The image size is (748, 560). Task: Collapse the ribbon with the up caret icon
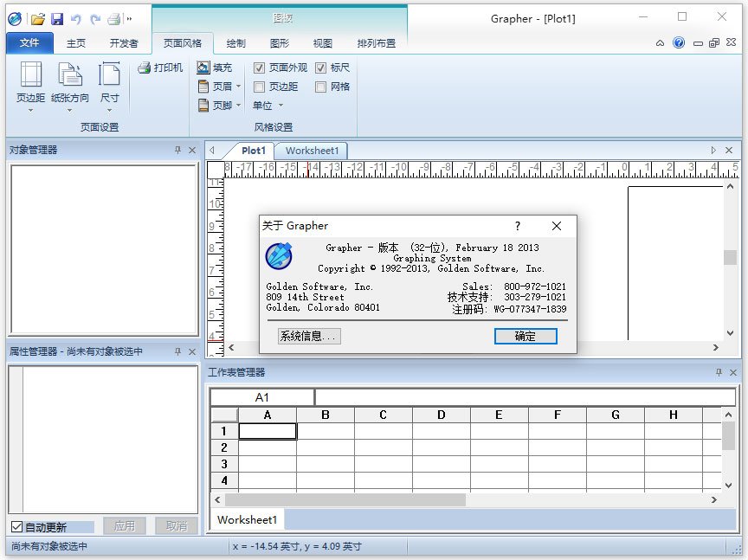(x=661, y=43)
